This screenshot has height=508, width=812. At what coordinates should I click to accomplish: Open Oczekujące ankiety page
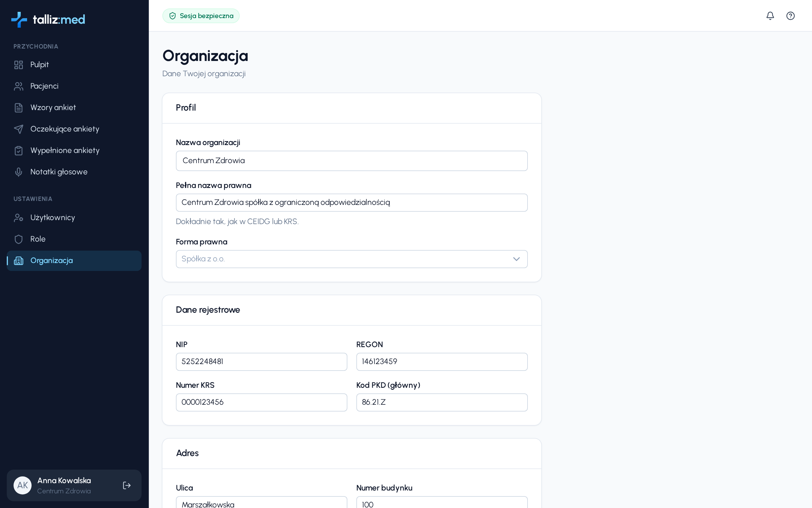(74, 129)
